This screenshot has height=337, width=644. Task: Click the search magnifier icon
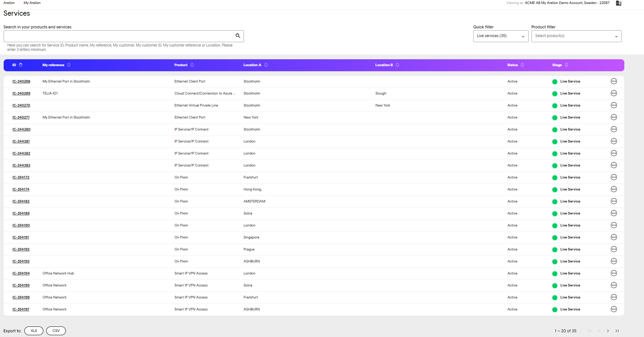(x=238, y=36)
